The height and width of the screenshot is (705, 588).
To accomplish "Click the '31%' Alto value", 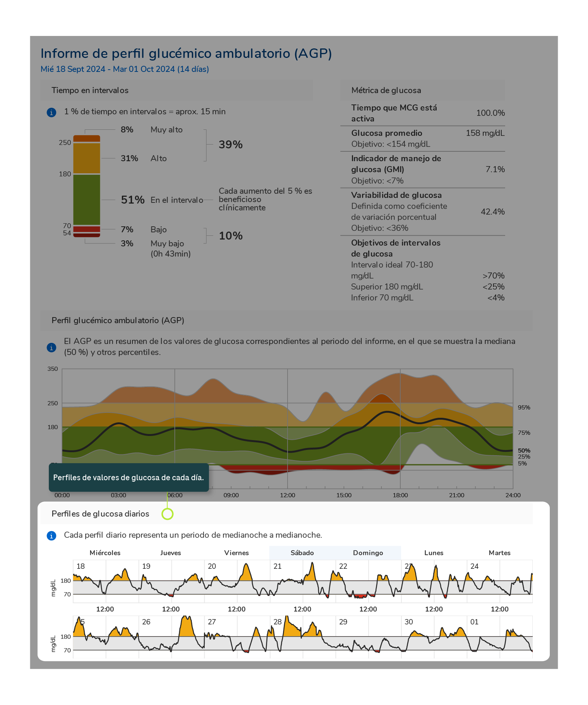I will pos(129,159).
